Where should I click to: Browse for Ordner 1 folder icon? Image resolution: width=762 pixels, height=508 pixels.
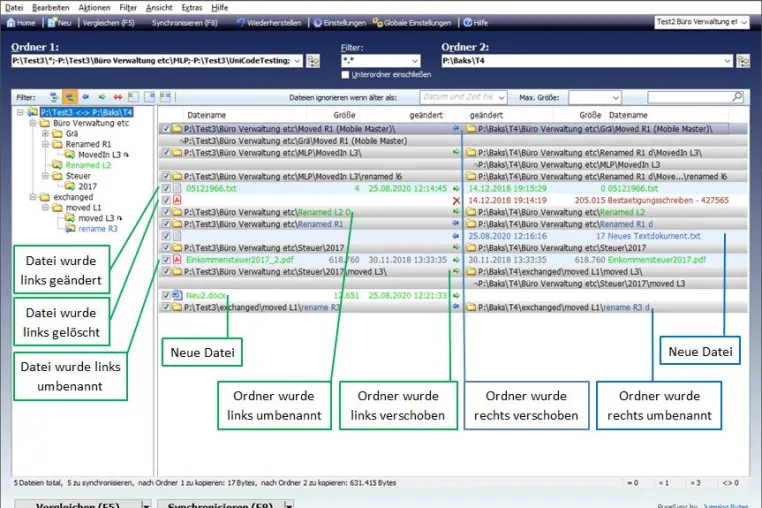[x=313, y=61]
